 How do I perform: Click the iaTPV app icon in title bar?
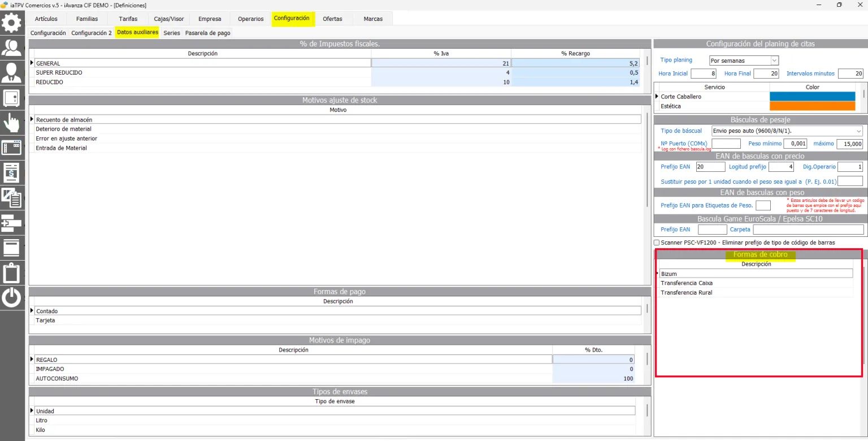coord(5,5)
